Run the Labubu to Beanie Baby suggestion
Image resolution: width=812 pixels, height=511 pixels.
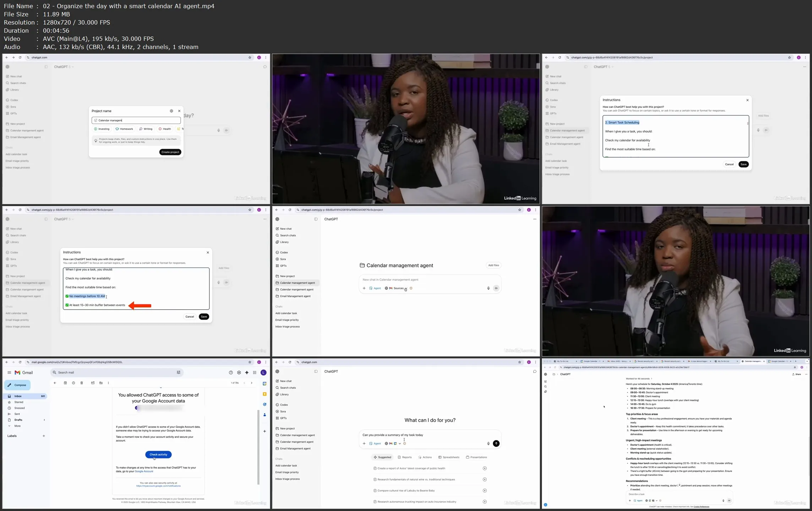tap(485, 490)
